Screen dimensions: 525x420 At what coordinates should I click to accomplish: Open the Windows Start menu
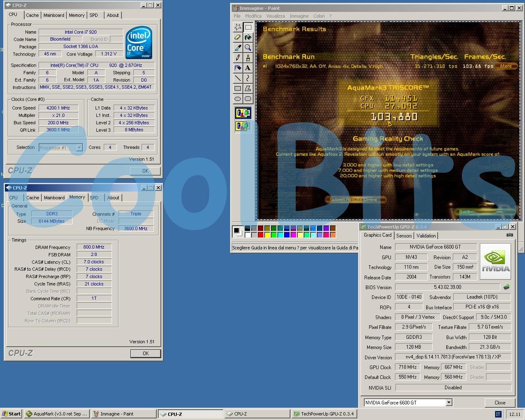(11, 414)
